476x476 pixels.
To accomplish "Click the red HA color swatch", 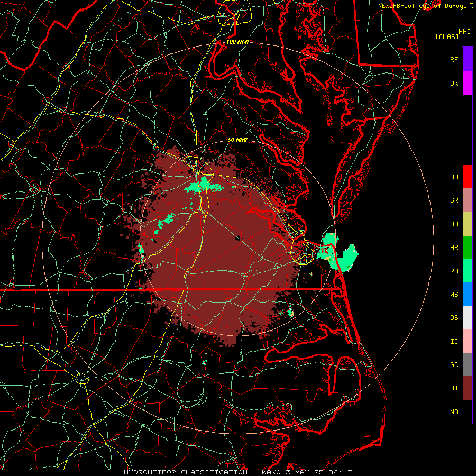I will click(467, 177).
